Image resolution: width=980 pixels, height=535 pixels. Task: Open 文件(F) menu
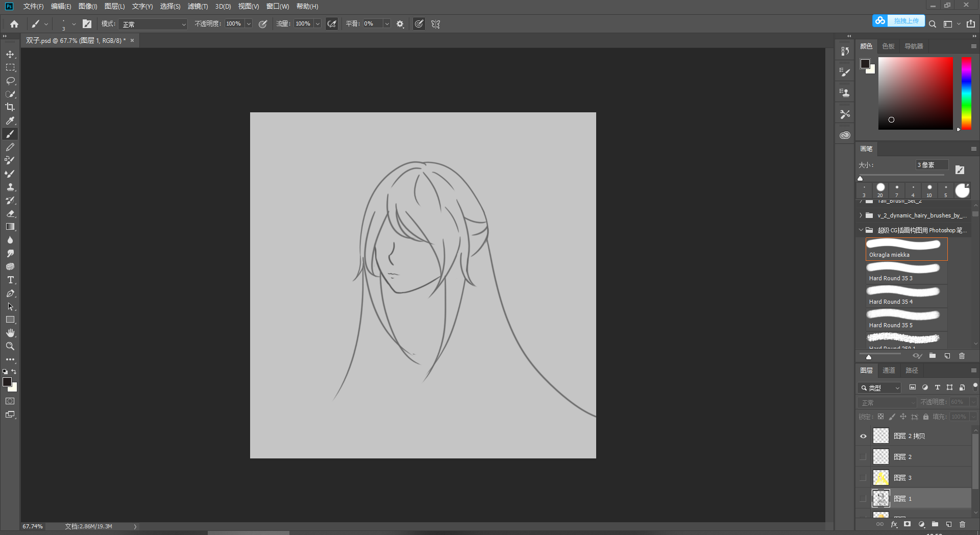point(33,6)
